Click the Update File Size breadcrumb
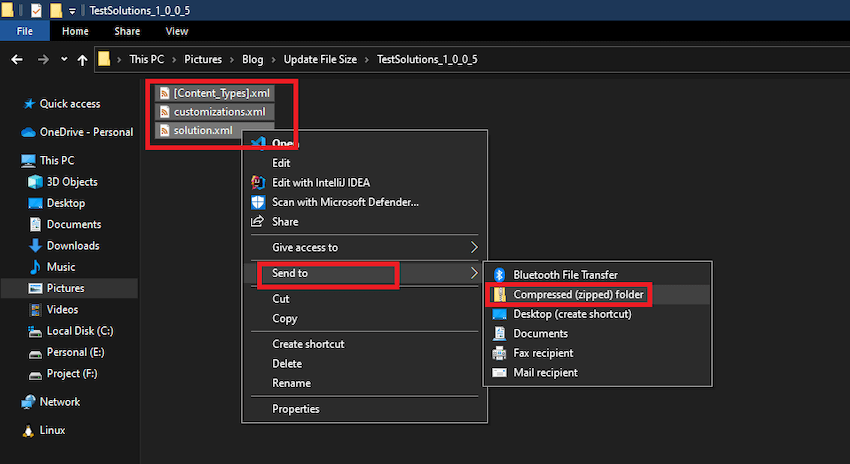This screenshot has width=850, height=464. (320, 60)
